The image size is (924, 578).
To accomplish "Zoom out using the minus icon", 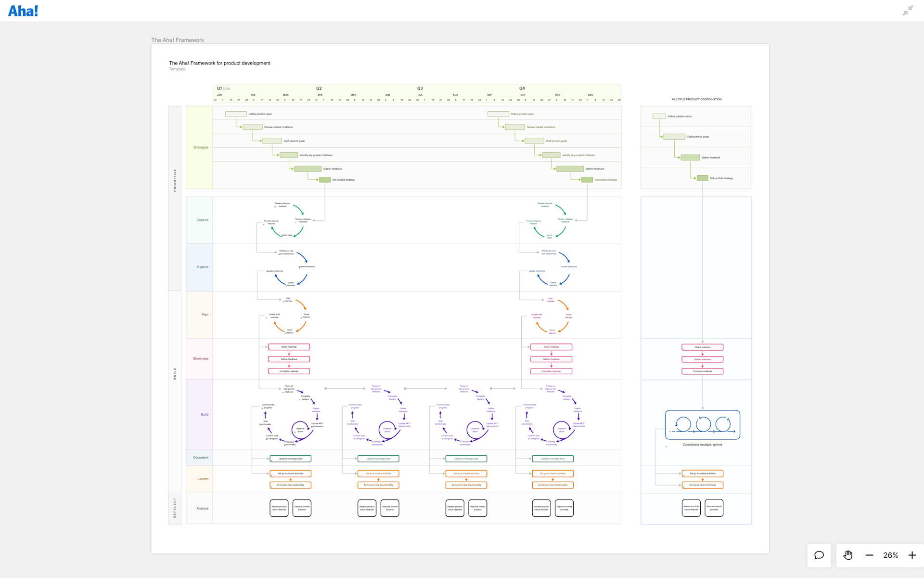I will pos(870,555).
